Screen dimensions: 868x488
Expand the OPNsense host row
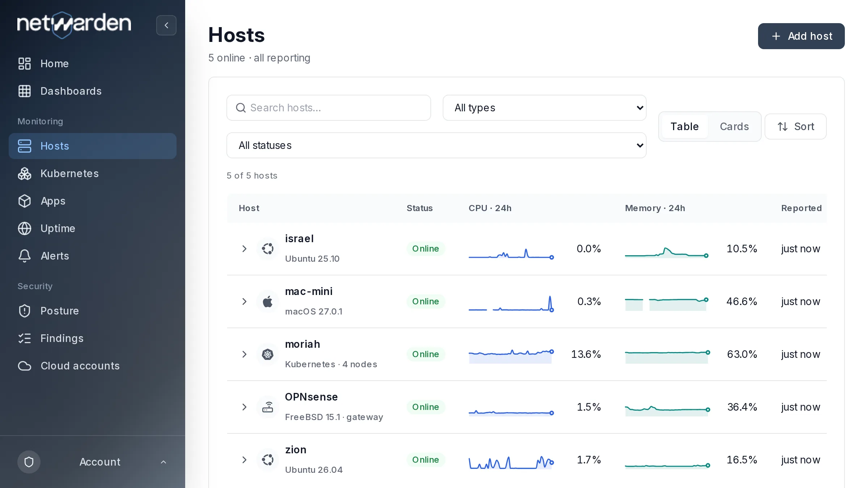[244, 407]
